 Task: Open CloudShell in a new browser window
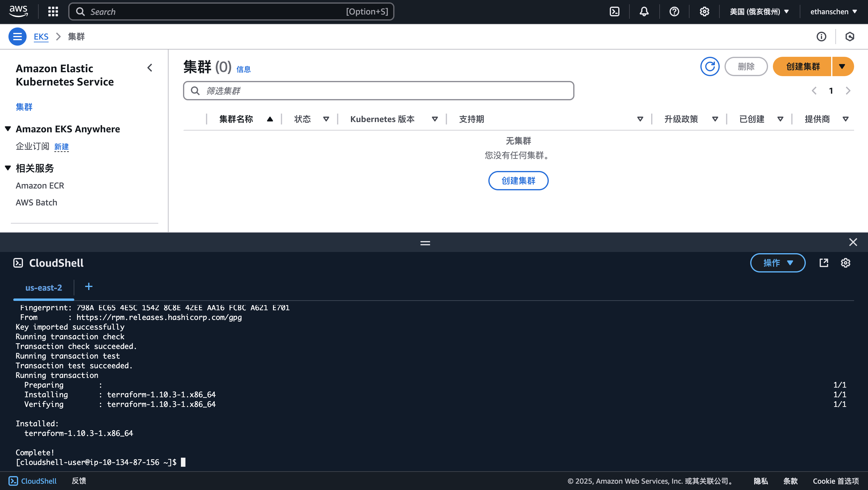tap(824, 263)
